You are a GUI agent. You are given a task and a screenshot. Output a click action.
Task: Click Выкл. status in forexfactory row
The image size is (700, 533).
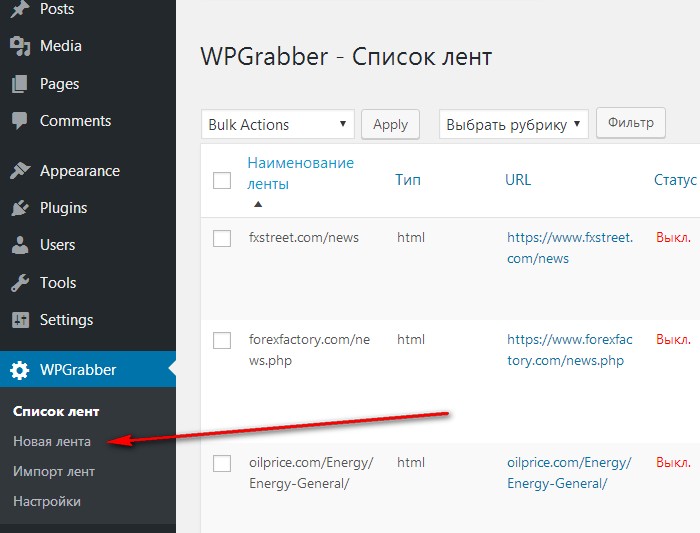pyautogui.click(x=673, y=340)
